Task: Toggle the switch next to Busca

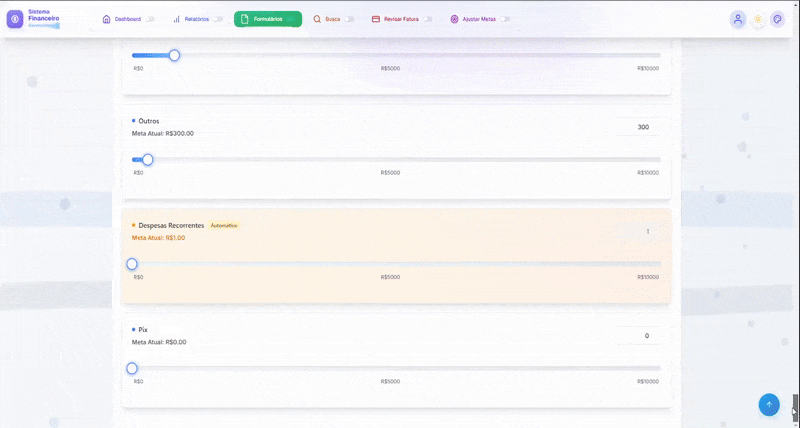Action: click(349, 19)
